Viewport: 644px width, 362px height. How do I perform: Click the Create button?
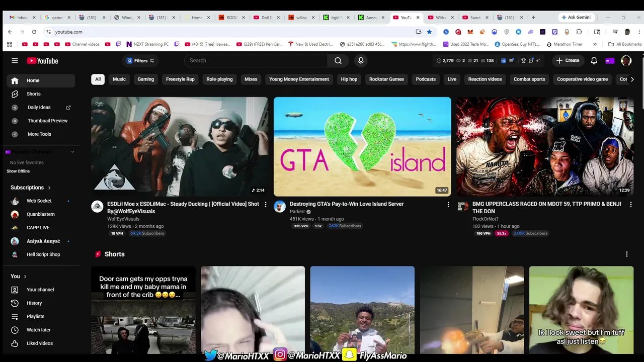point(568,61)
